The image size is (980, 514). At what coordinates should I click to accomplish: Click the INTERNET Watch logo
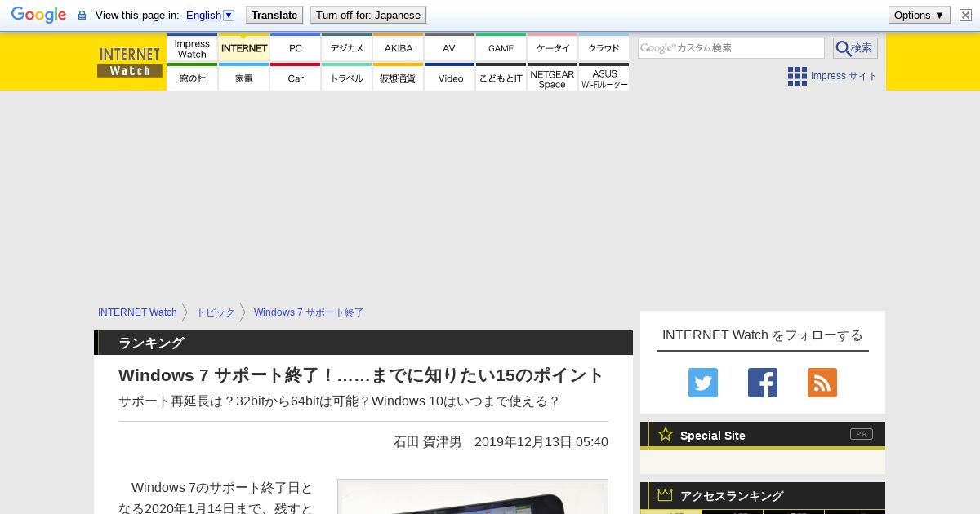click(130, 61)
